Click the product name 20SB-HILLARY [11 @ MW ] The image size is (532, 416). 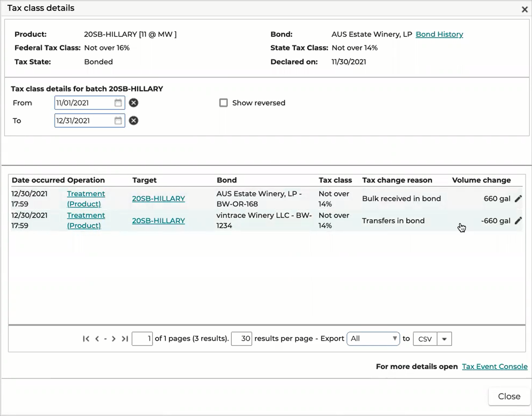click(x=130, y=34)
